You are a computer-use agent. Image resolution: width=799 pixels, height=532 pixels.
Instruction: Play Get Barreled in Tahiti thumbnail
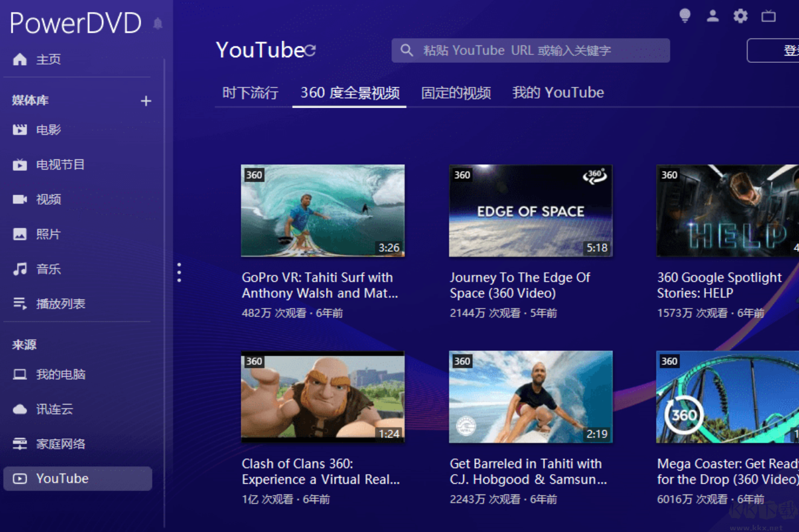[531, 397]
